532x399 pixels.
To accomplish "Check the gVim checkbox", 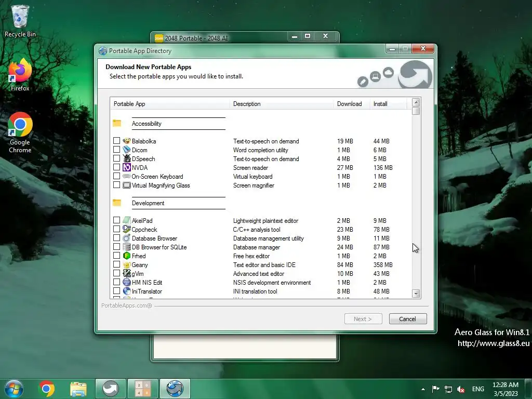I will point(116,273).
